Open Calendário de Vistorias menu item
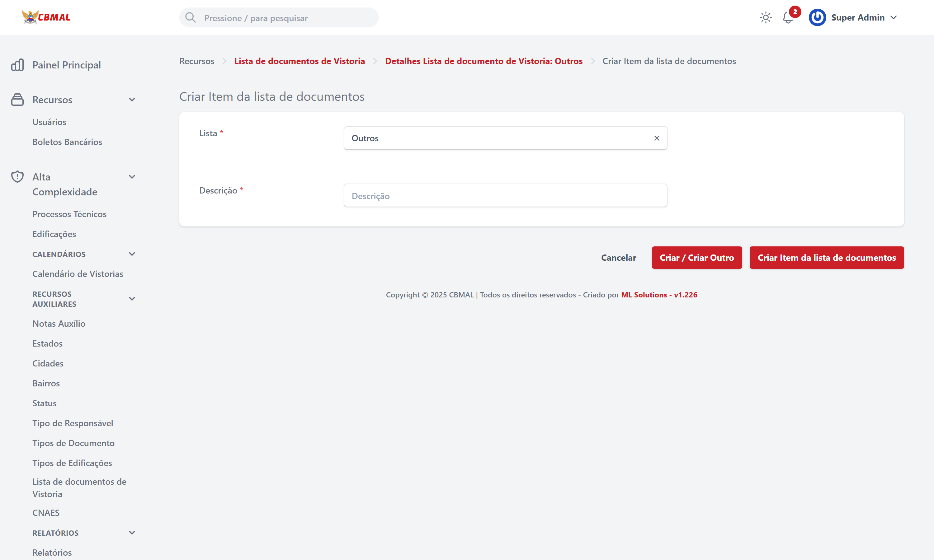Viewport: 934px width, 560px height. [x=78, y=273]
